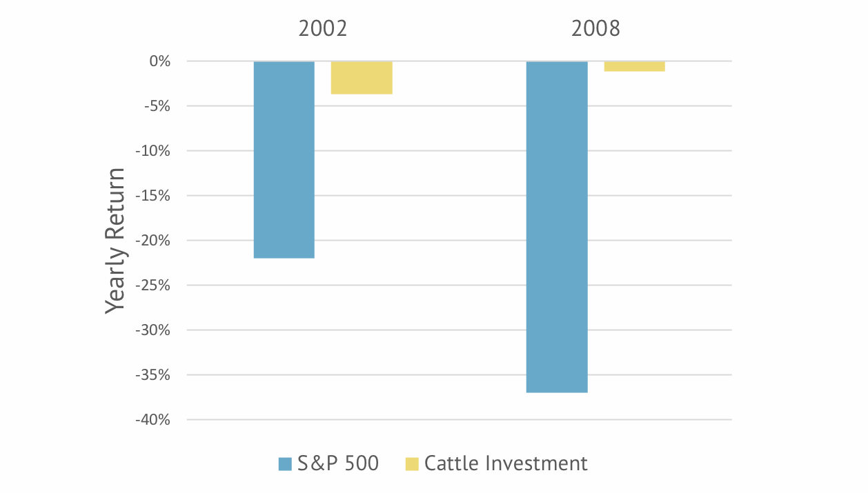
Task: Click the 0% axis tick label
Action: [159, 61]
